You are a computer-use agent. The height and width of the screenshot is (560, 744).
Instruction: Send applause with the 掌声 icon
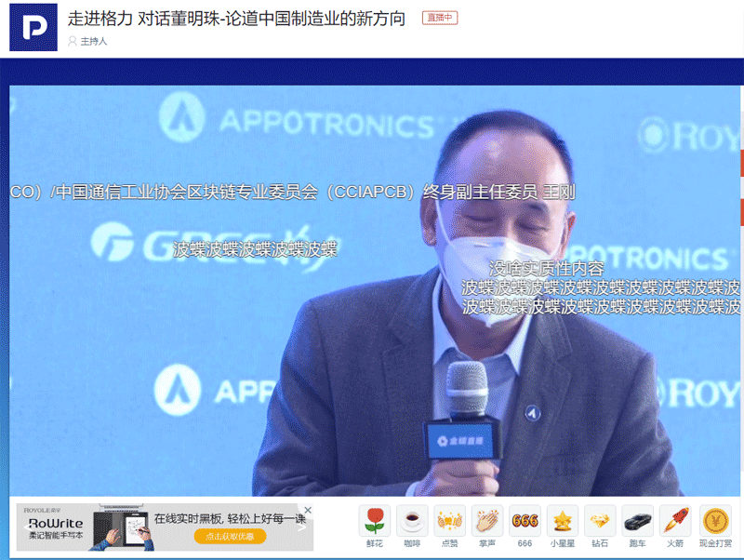click(487, 521)
